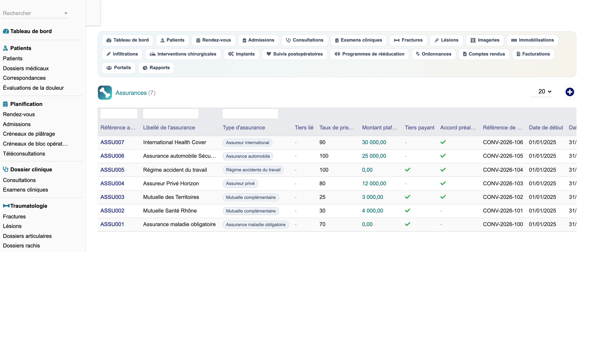Click the Patients section icon in sidebar
Viewport: 589px width, 364px height.
[x=5, y=48]
